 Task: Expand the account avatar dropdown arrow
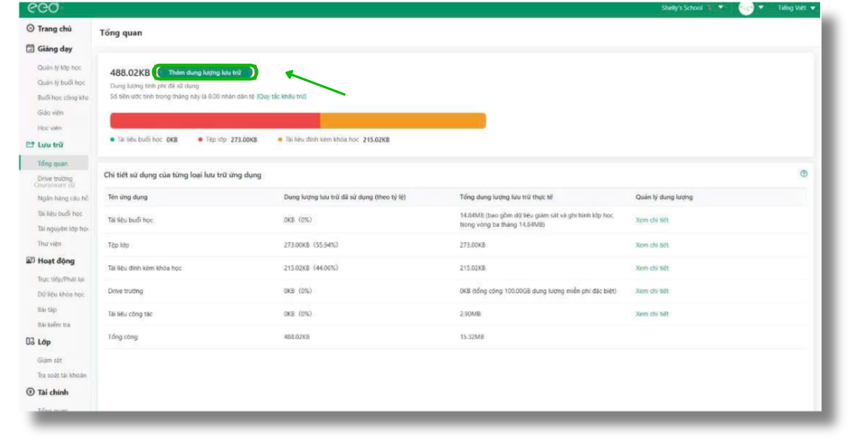pyautogui.click(x=761, y=8)
